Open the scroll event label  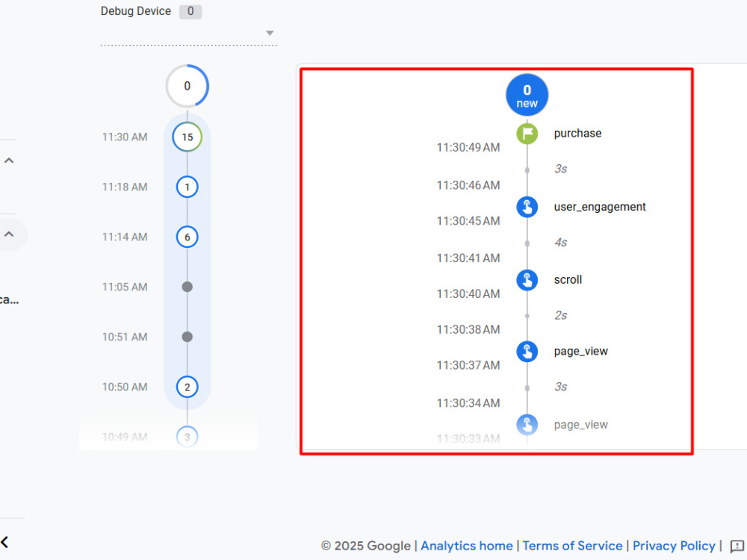coord(568,279)
